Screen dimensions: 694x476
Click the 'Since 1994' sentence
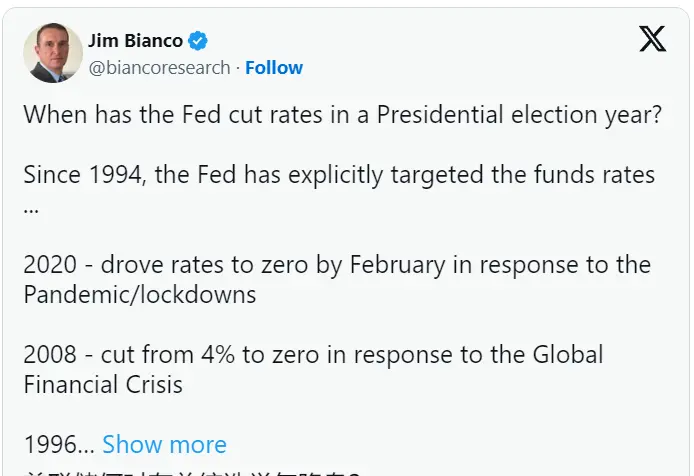(338, 175)
